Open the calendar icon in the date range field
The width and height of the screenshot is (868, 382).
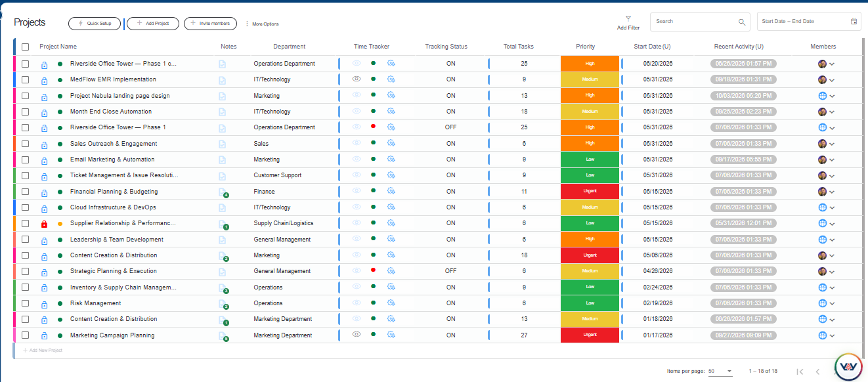pyautogui.click(x=854, y=22)
